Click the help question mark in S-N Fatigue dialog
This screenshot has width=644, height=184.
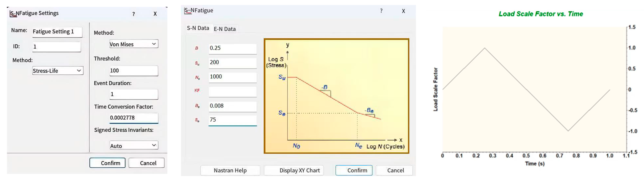point(381,11)
